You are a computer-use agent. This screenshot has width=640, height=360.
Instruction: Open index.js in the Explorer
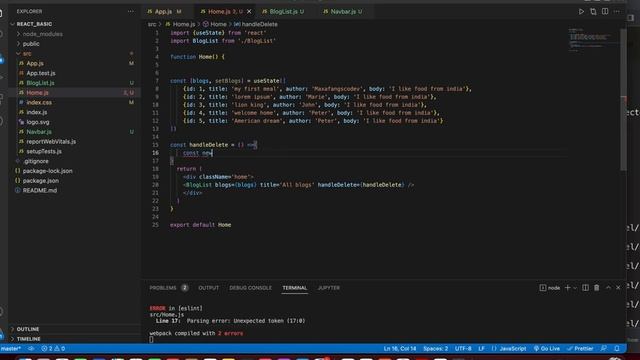36,112
